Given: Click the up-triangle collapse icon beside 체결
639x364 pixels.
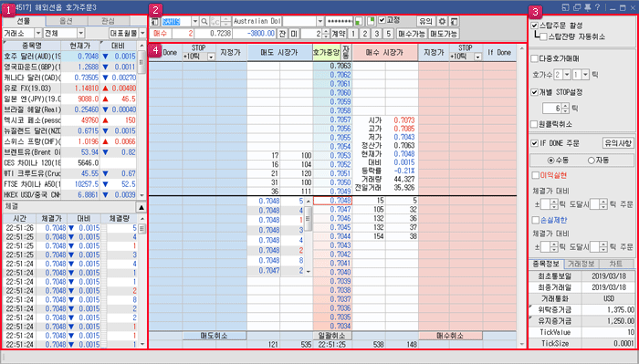Looking at the screenshot, I should (141, 207).
